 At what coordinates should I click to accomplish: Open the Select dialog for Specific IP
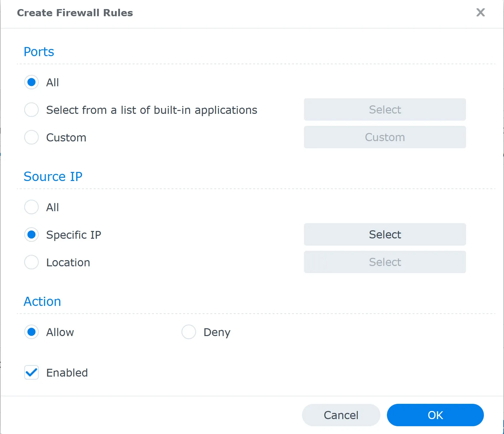(x=385, y=235)
